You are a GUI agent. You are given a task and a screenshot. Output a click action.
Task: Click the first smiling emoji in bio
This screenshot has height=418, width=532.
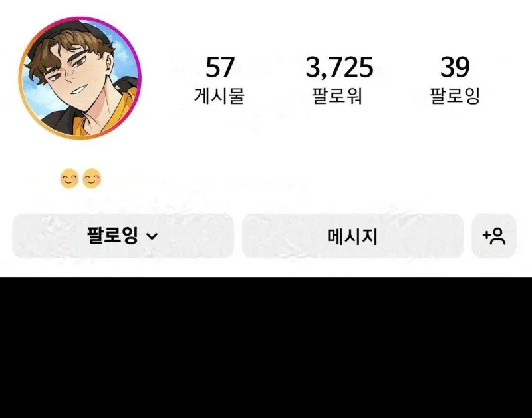click(x=69, y=178)
